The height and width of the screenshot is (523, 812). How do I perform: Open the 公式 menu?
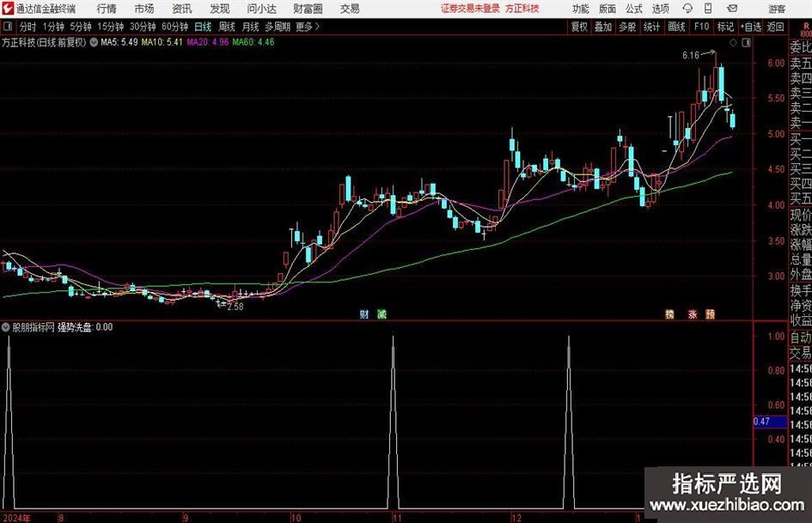(x=634, y=9)
